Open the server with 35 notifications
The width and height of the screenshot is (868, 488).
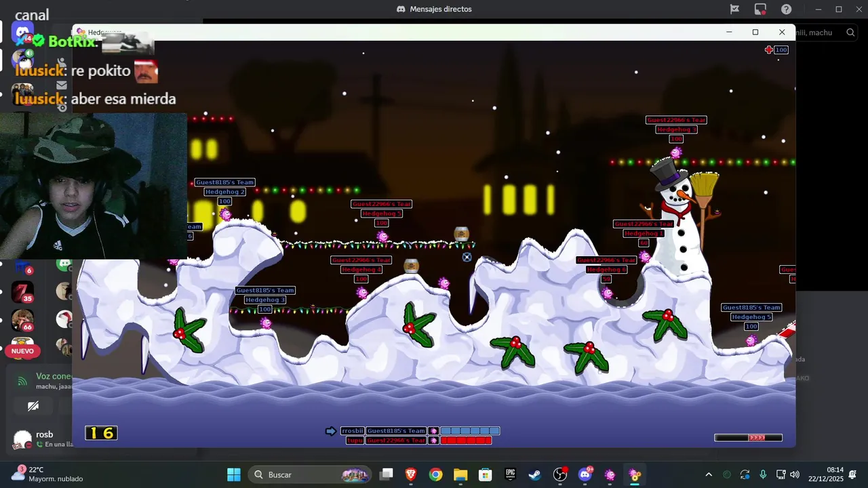[22, 291]
